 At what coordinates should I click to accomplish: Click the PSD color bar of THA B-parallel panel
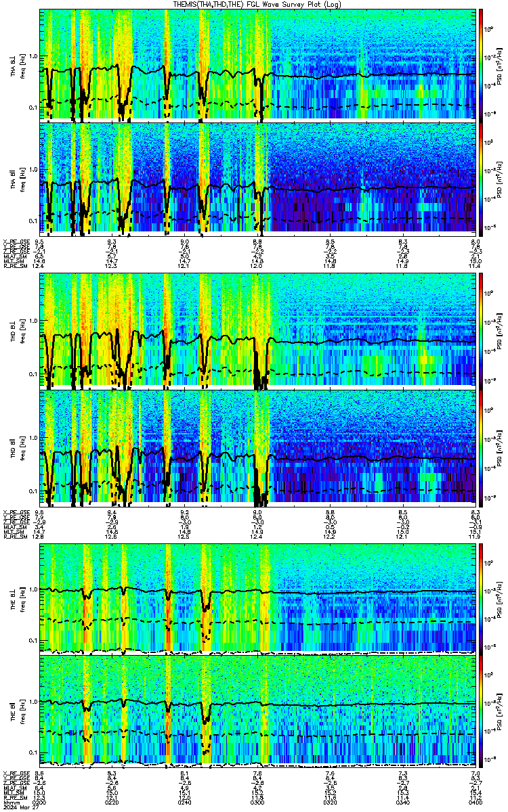pos(481,179)
